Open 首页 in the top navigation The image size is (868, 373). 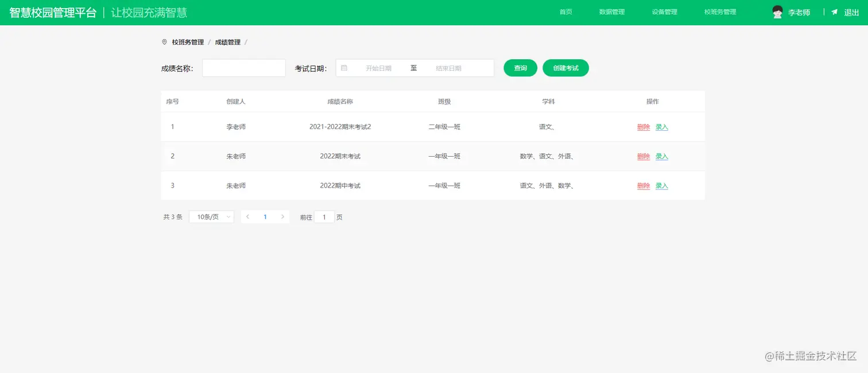(x=566, y=12)
